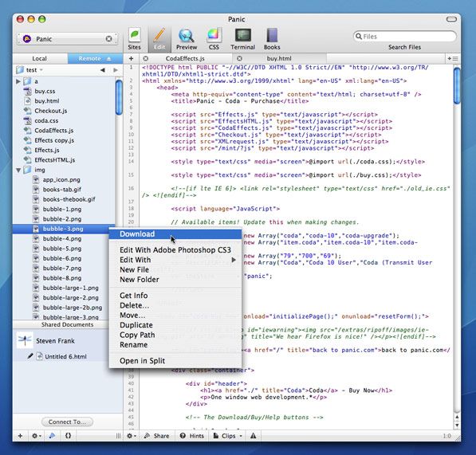Image resolution: width=476 pixels, height=455 pixels.
Task: Open the Terminal view
Action: pos(242,39)
